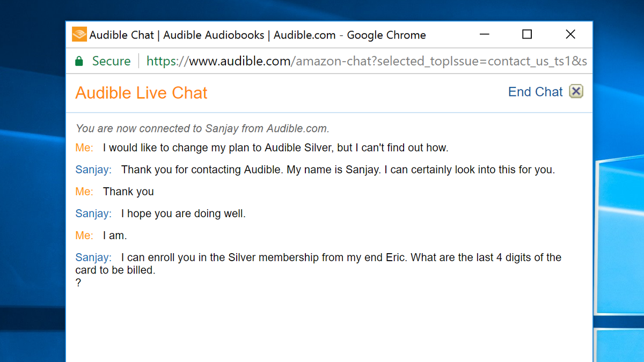Click the 'I am.' reply

click(115, 235)
